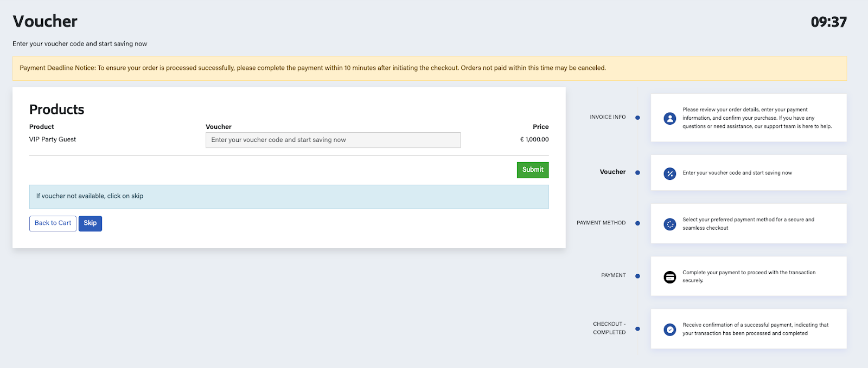Screen dimensions: 868x368
Task: Click the Voucher percent discount icon
Action: click(x=670, y=173)
